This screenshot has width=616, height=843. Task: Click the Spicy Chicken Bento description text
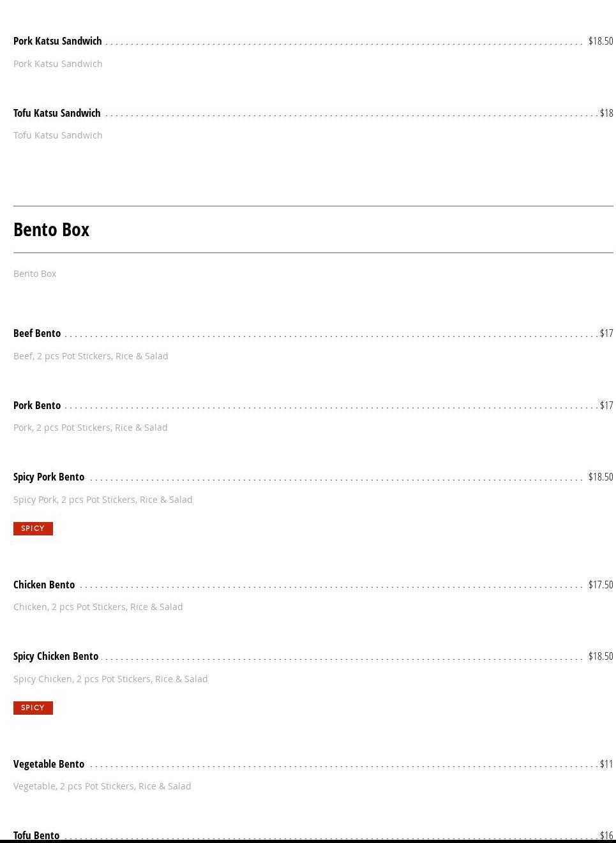[x=110, y=679]
